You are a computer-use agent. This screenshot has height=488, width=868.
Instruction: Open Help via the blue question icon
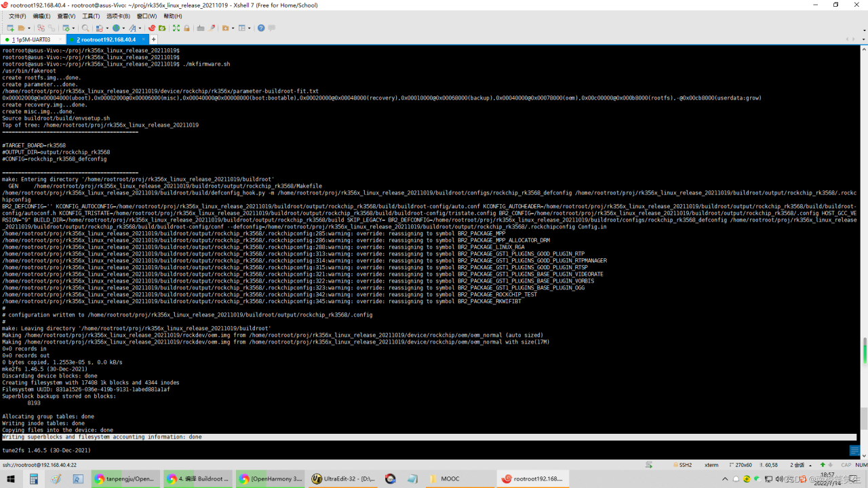[261, 28]
